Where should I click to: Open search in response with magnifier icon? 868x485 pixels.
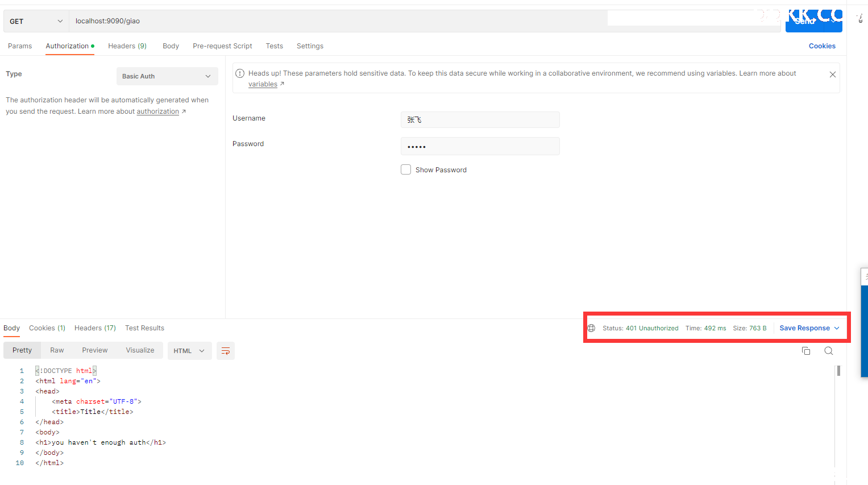[829, 351]
